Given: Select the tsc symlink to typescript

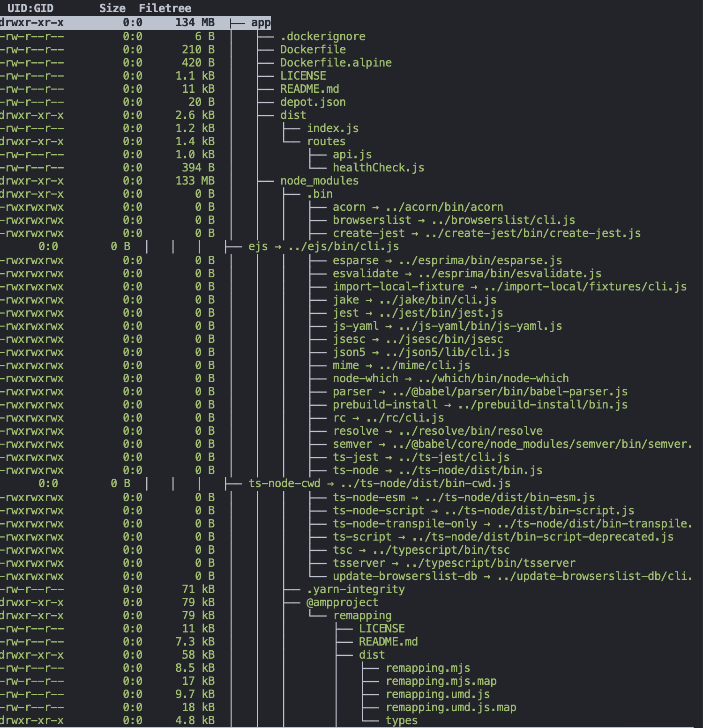Looking at the screenshot, I should pyautogui.click(x=343, y=550).
